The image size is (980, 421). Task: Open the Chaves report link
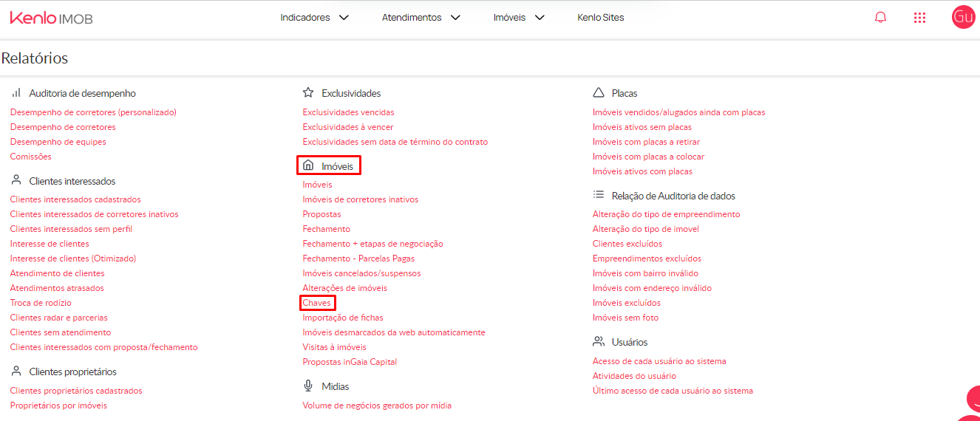(317, 303)
